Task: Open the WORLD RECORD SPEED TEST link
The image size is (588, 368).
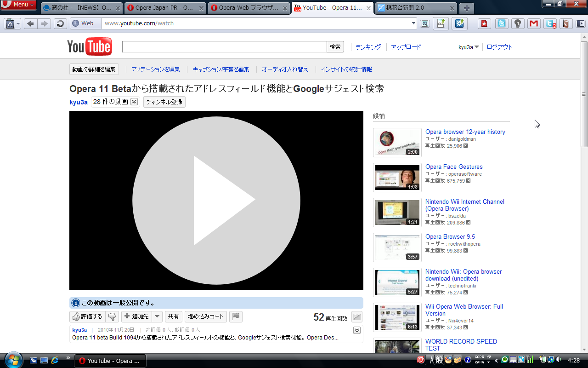Action: (461, 345)
